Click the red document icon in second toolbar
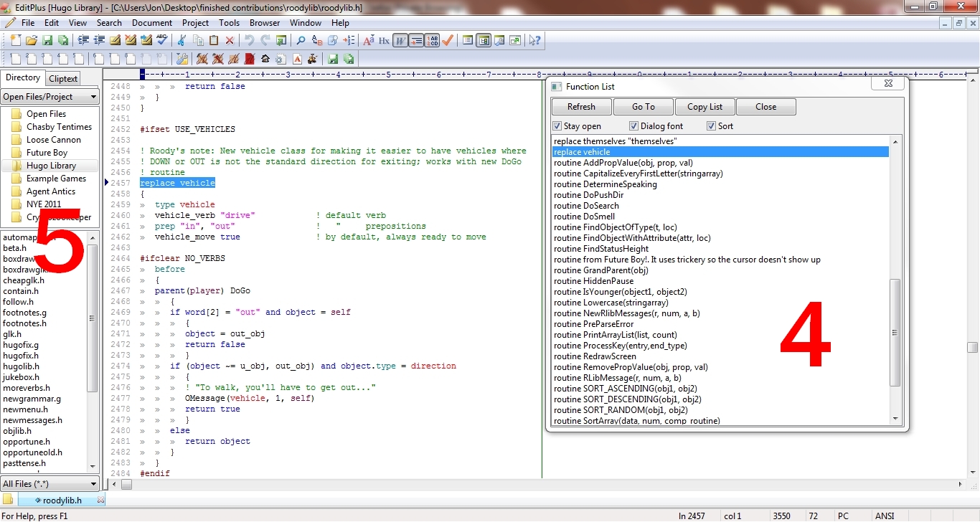The width and height of the screenshot is (980, 522). [x=249, y=59]
